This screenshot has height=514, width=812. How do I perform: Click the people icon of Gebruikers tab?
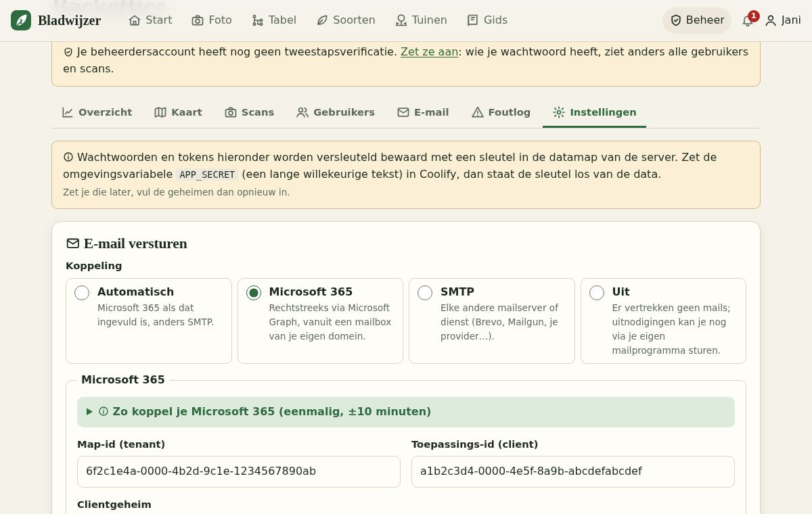(302, 112)
